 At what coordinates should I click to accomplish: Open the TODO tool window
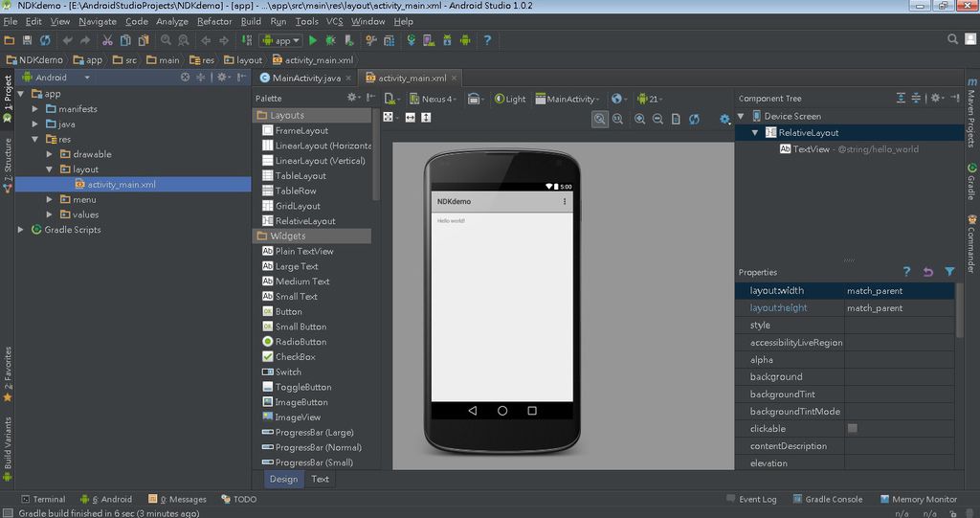(x=238, y=499)
